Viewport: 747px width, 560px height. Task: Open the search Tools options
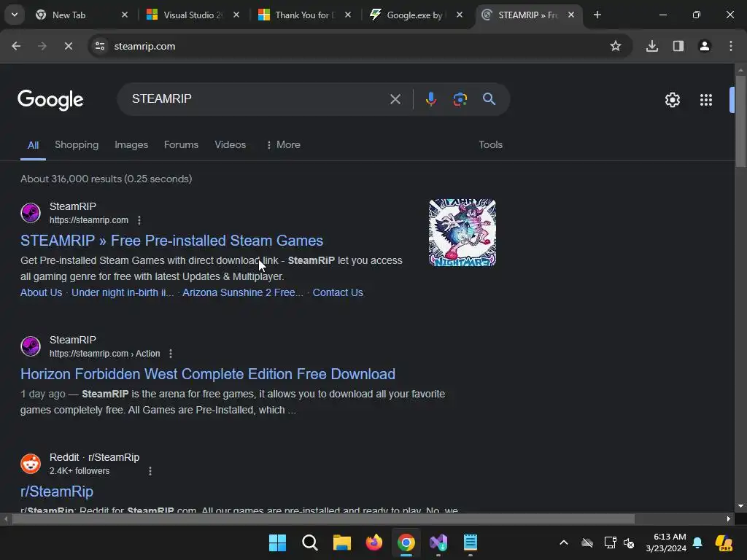(491, 145)
